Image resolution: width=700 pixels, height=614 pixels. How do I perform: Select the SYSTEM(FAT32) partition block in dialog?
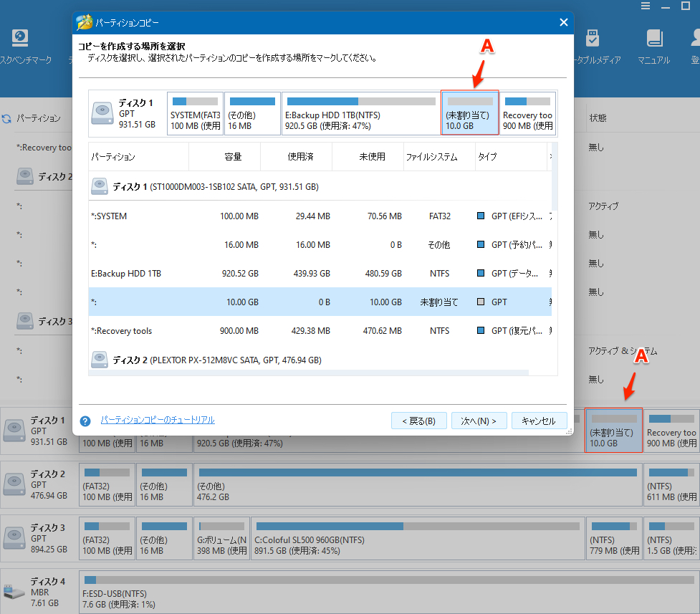195,113
